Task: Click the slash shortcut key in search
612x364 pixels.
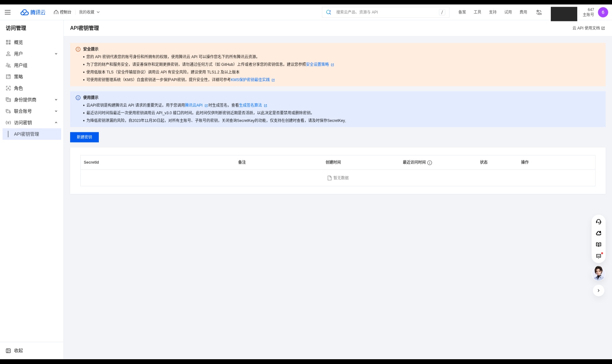Action: point(442,12)
